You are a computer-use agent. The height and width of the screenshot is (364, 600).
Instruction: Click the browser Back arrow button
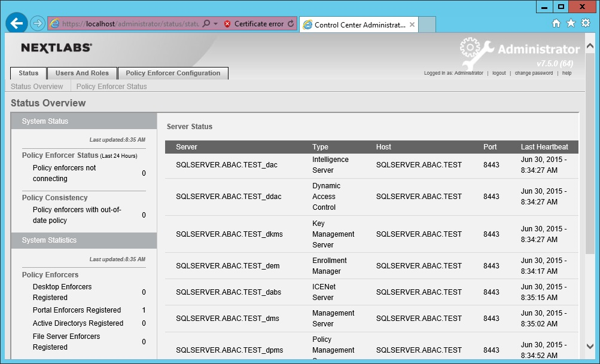click(x=17, y=24)
